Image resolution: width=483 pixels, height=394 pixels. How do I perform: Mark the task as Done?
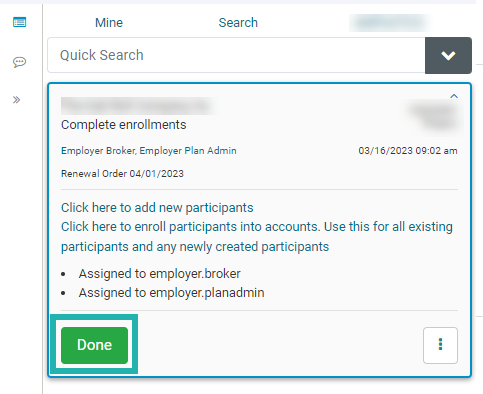pos(94,345)
